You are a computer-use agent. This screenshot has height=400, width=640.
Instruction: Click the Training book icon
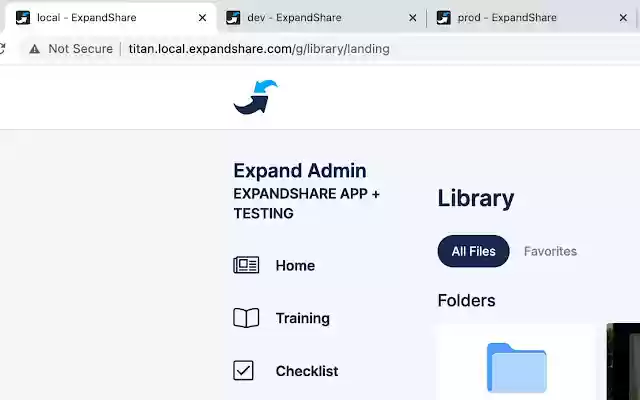(246, 318)
